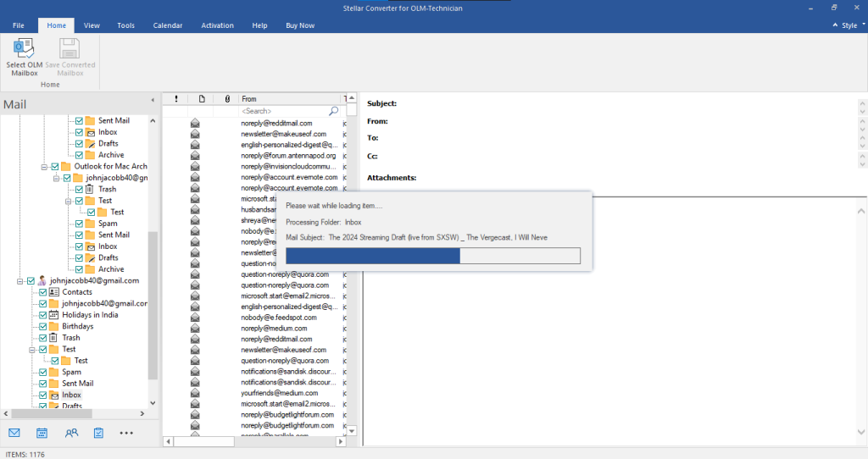868x459 pixels.
Task: Click search magnifier icon in From column
Action: pyautogui.click(x=333, y=111)
